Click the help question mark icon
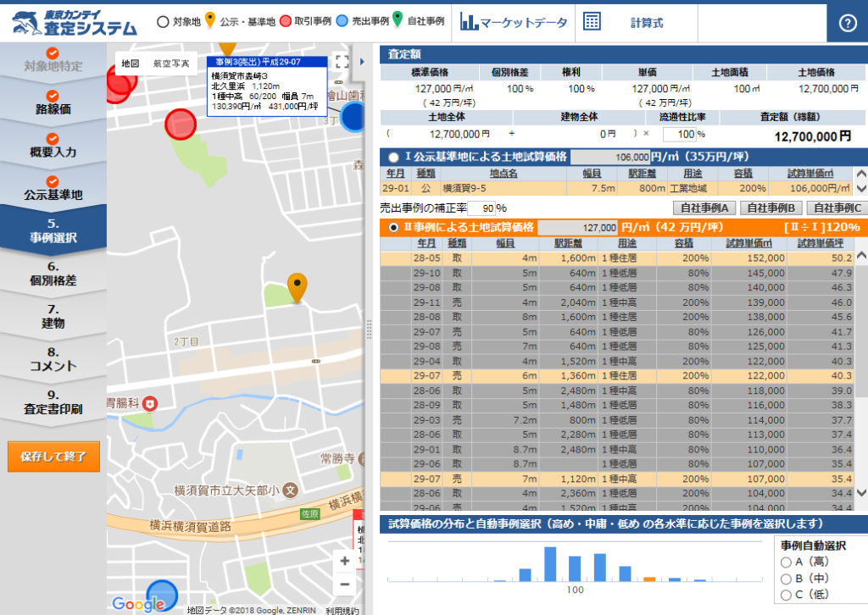The height and width of the screenshot is (615, 868). pyautogui.click(x=849, y=23)
